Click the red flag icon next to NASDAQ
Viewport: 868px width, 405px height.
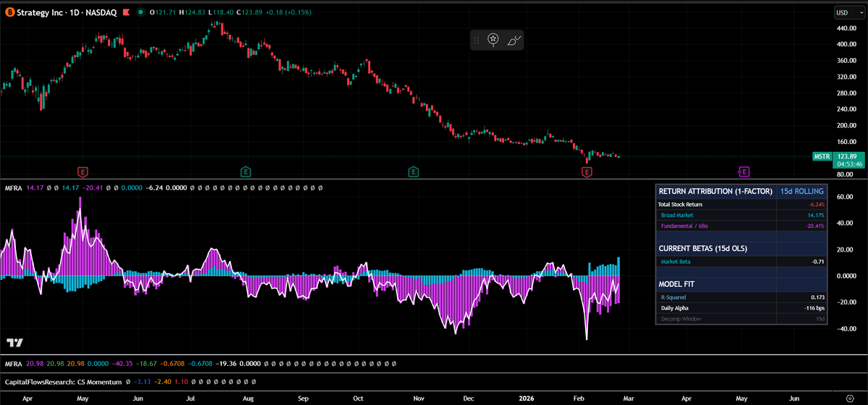126,12
